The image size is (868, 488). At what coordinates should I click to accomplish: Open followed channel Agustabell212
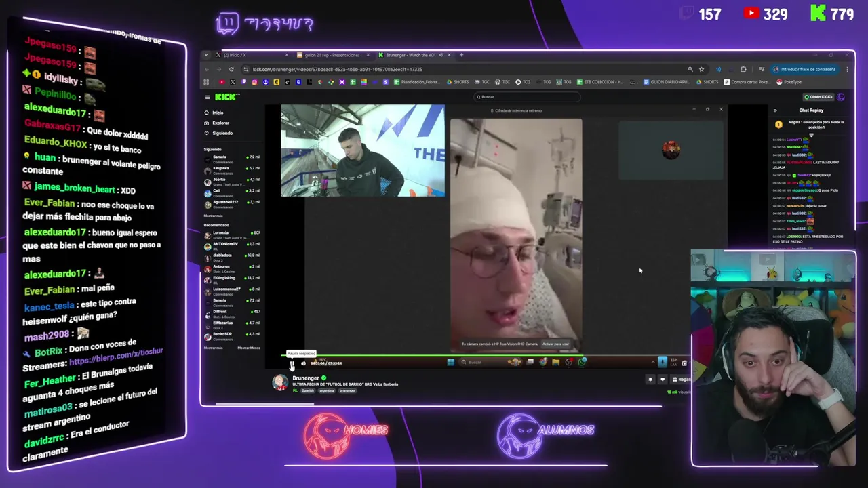(x=233, y=205)
